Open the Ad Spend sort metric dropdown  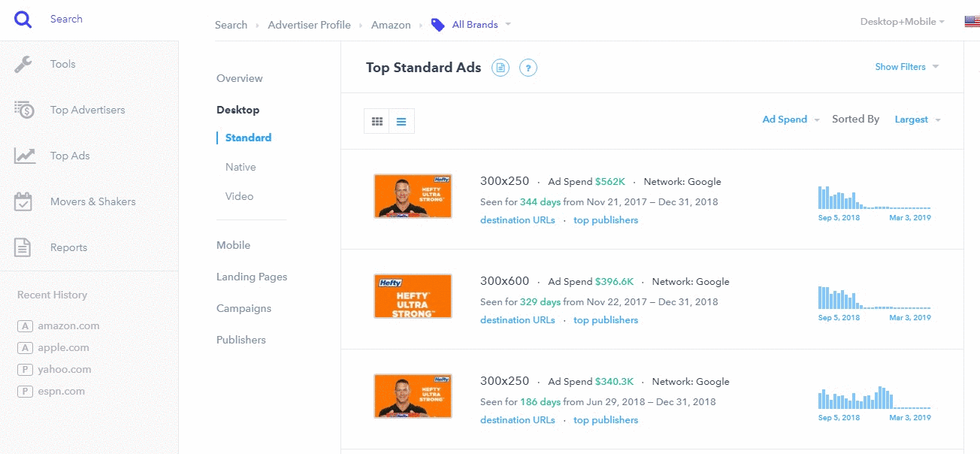click(791, 120)
